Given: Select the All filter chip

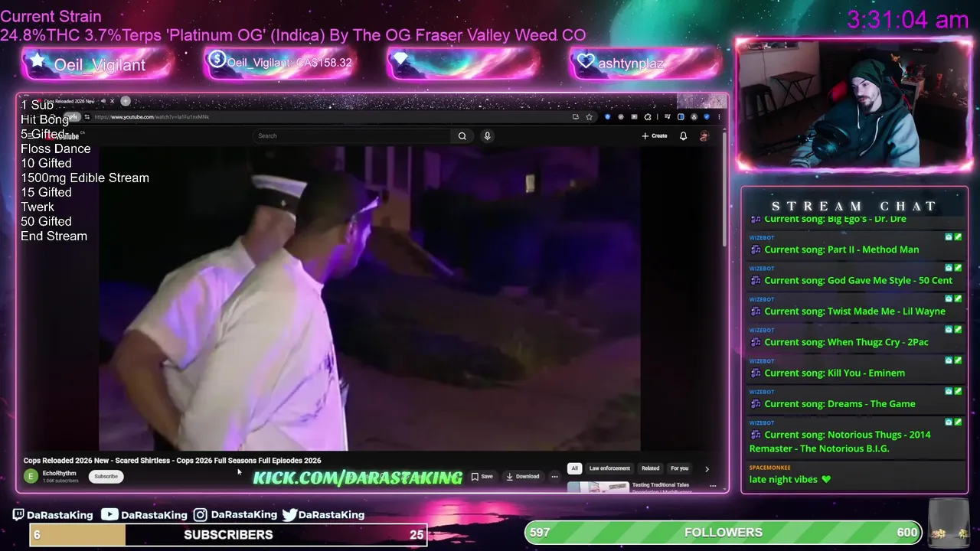Looking at the screenshot, I should 574,468.
